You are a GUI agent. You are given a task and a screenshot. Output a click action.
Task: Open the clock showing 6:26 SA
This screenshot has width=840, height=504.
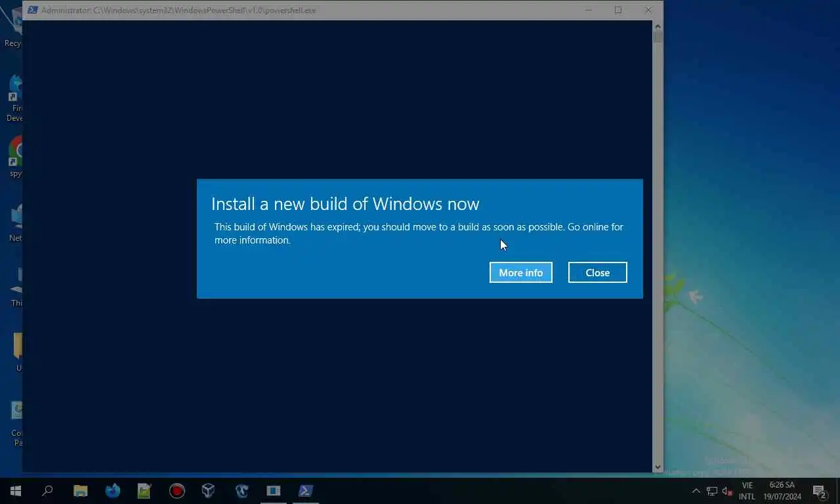tap(782, 491)
